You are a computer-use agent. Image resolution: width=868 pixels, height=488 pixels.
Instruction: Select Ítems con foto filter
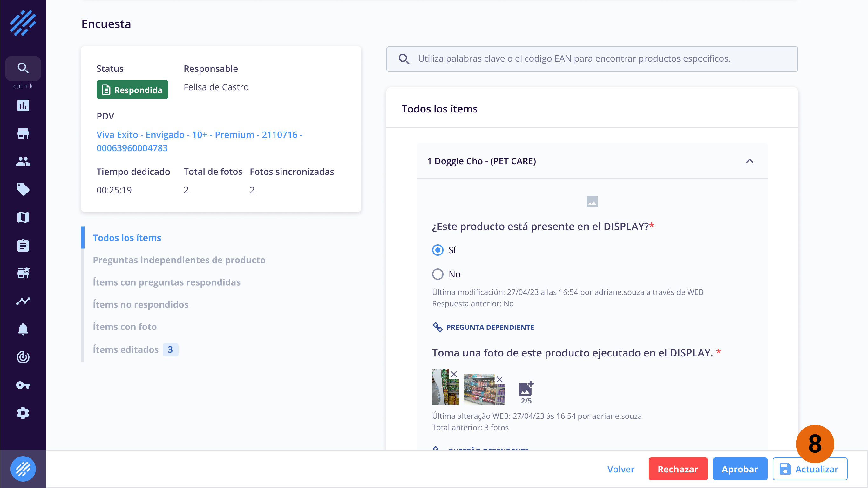click(x=125, y=327)
